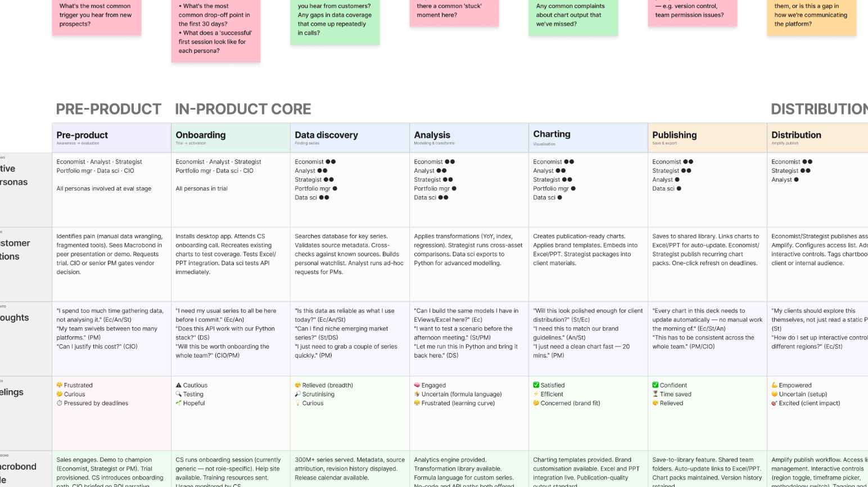Click the hourglass icon next to Time saved
The image size is (868, 487).
pyautogui.click(x=655, y=394)
